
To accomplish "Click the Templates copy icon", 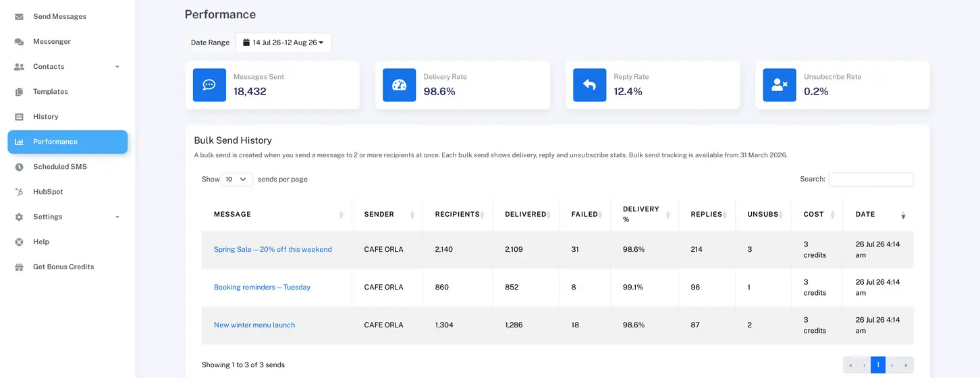I will click(19, 92).
